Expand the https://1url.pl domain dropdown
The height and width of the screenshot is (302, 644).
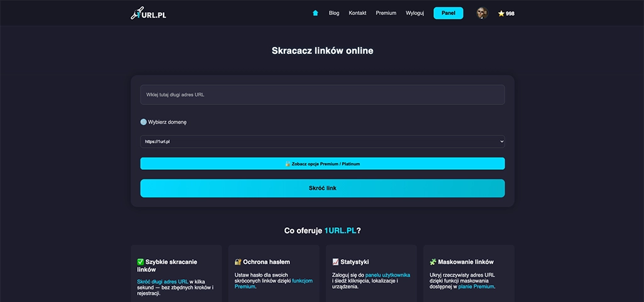click(322, 142)
